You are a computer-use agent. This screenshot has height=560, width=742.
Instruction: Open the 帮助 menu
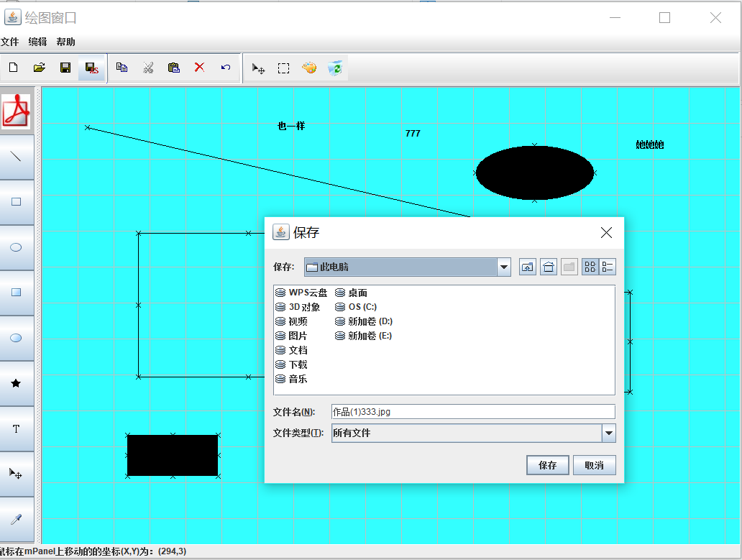(x=65, y=42)
